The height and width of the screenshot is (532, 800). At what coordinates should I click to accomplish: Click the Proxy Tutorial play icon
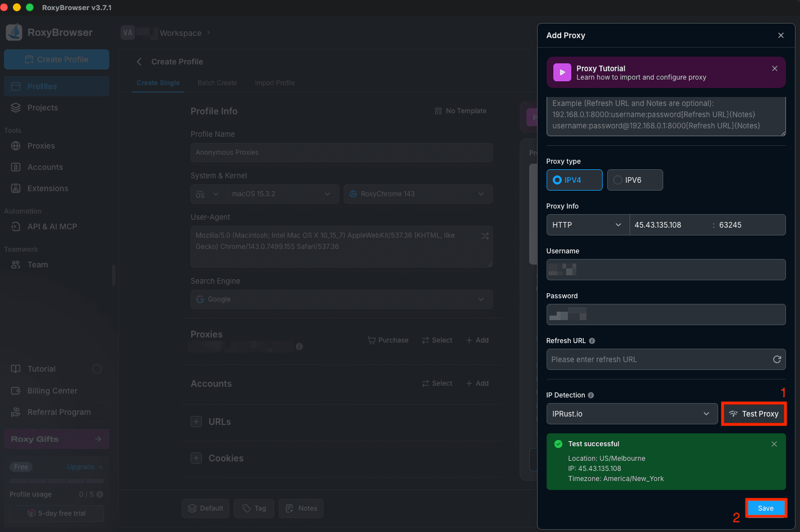click(x=562, y=72)
